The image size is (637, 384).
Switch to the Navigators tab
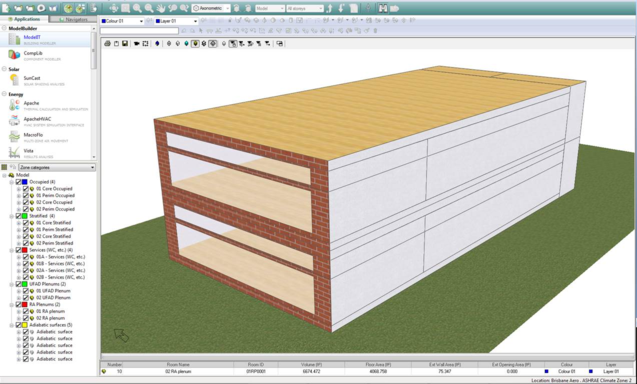tap(73, 19)
